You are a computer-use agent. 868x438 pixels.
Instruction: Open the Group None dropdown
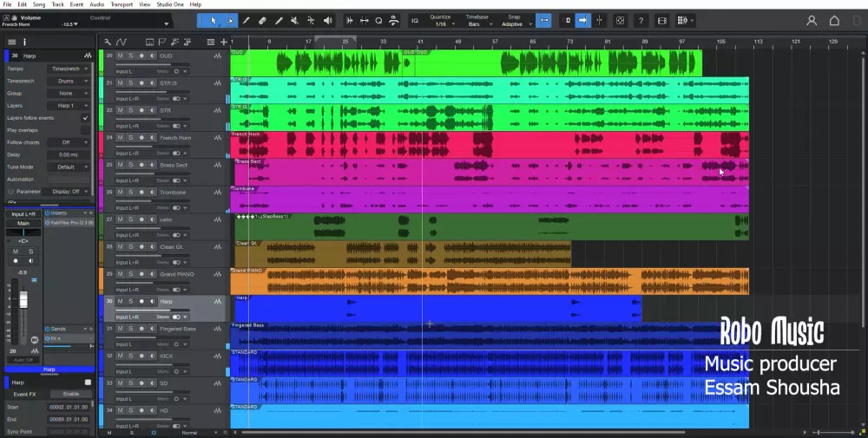tap(69, 93)
